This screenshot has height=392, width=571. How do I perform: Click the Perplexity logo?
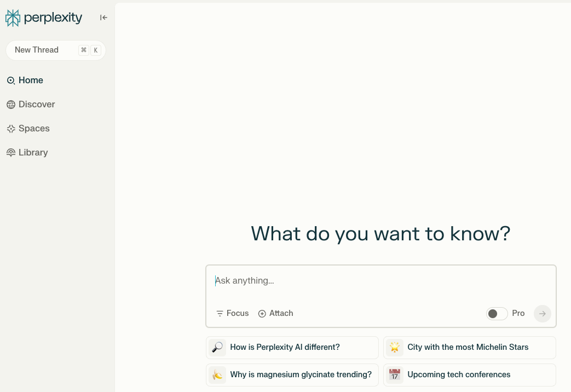[44, 18]
